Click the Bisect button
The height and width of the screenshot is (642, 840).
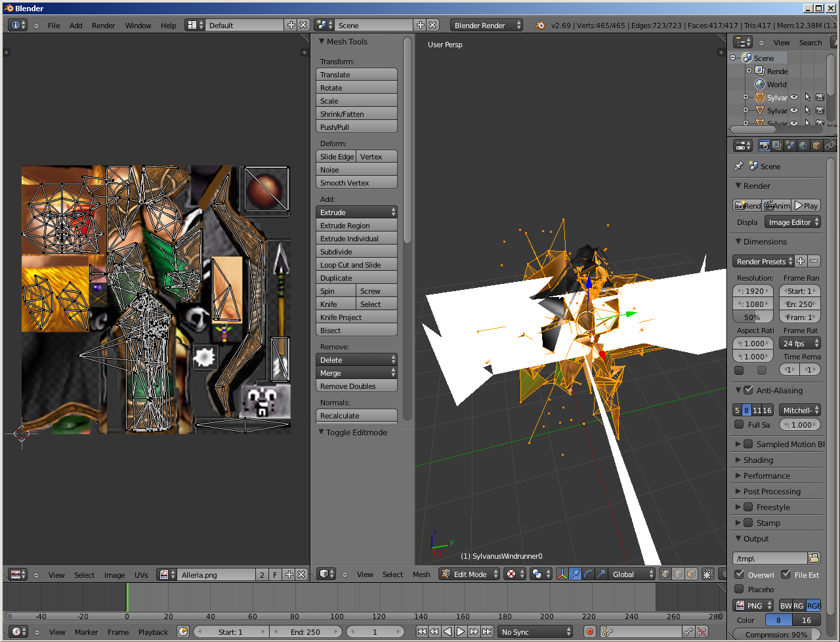[356, 330]
